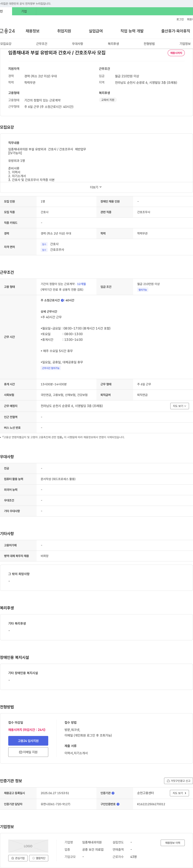The height and width of the screenshot is (868, 193).
Task: Click the 퇴직연금 value
Action: point(142,395)
